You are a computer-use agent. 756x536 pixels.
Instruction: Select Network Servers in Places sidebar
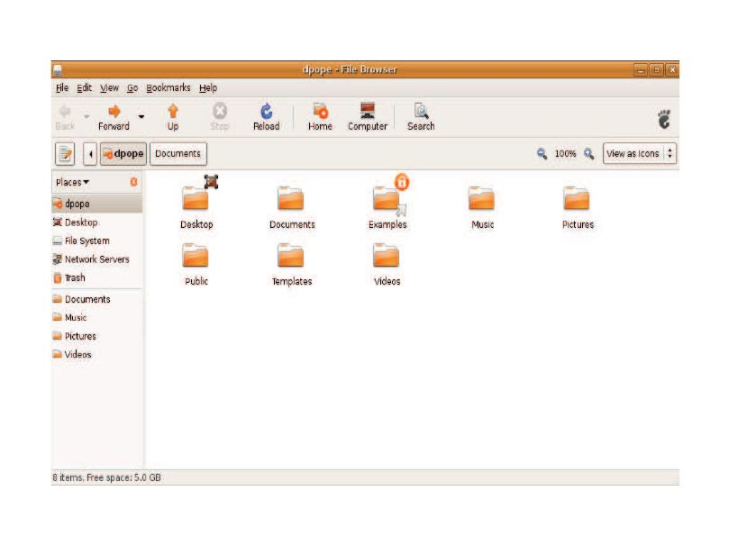coord(96,259)
